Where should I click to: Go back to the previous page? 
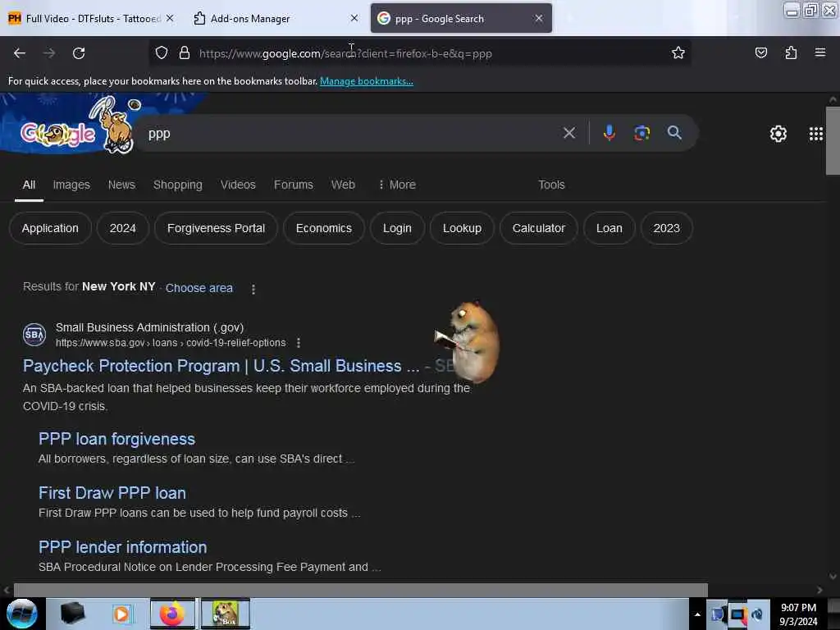[x=20, y=53]
